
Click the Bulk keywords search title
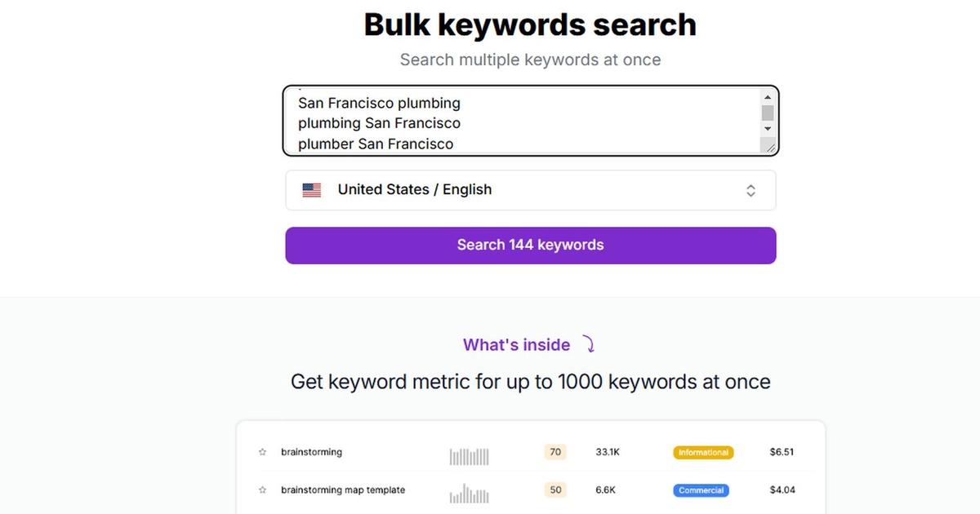529,24
